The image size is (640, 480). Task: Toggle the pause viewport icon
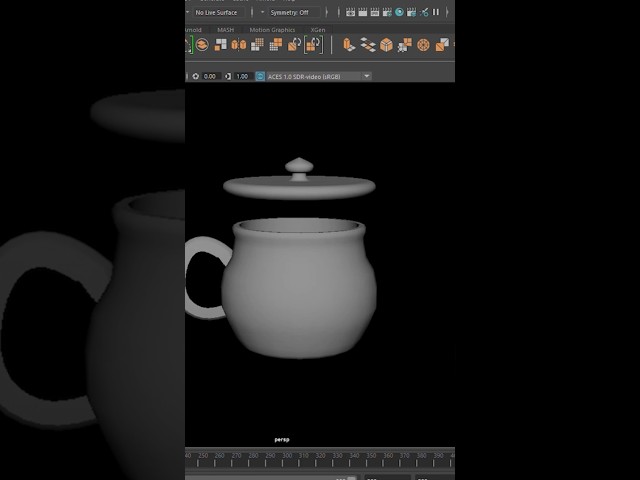pyautogui.click(x=436, y=12)
